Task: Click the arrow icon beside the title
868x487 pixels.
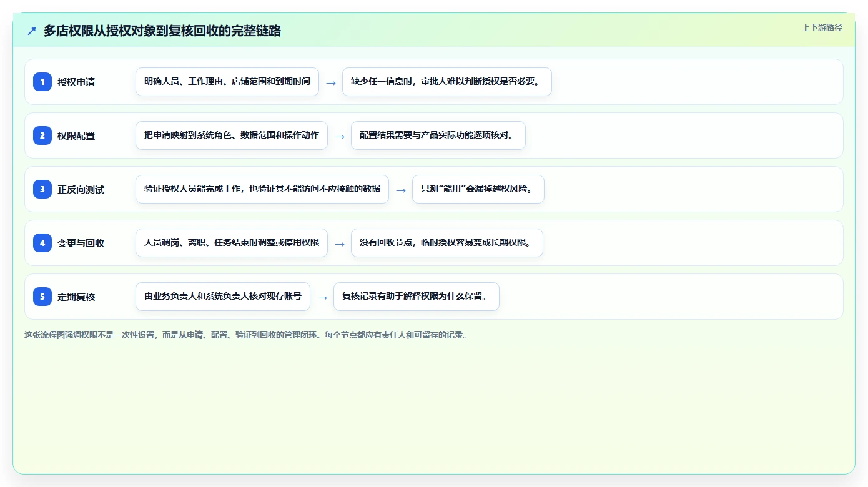Action: tap(32, 31)
